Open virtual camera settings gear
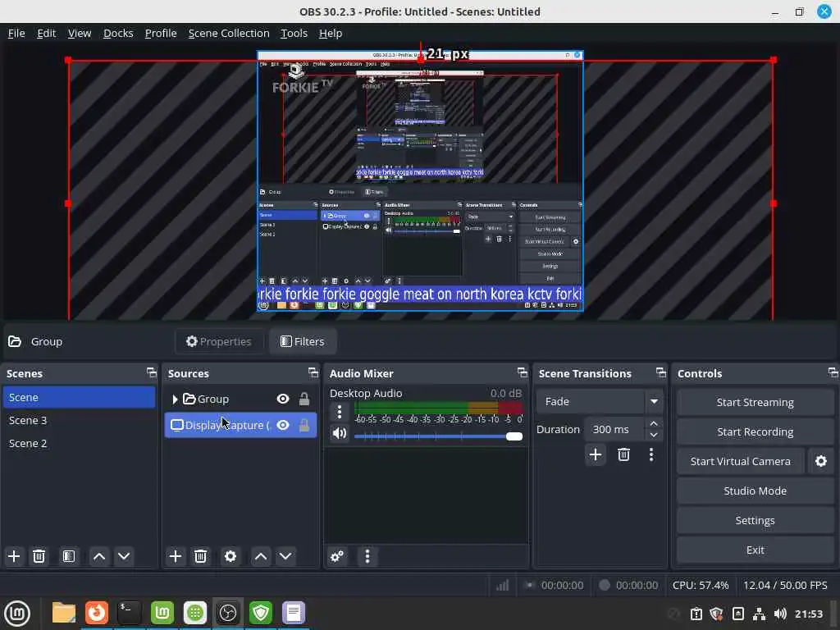 (x=820, y=461)
